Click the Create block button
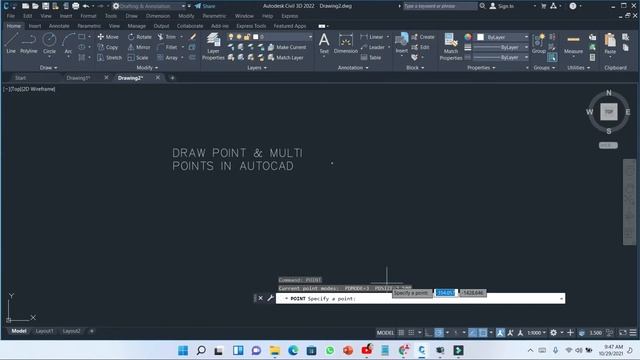The image size is (640, 360). point(423,37)
